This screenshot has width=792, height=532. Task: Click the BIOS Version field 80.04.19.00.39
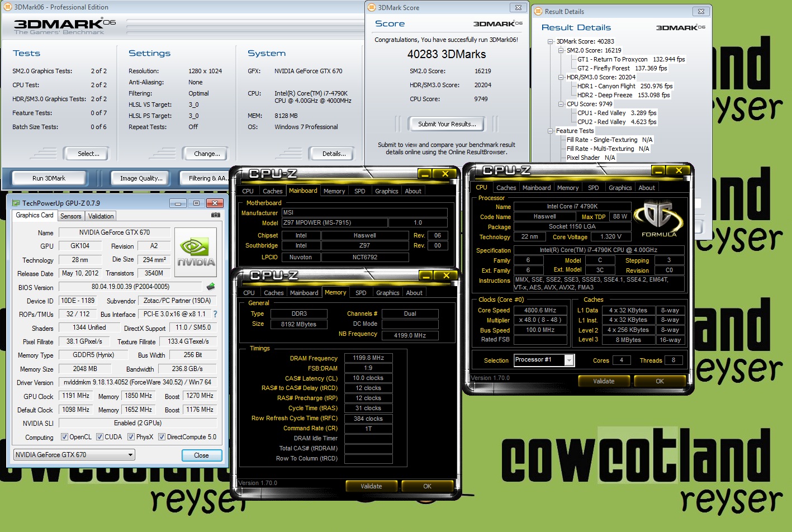click(130, 287)
